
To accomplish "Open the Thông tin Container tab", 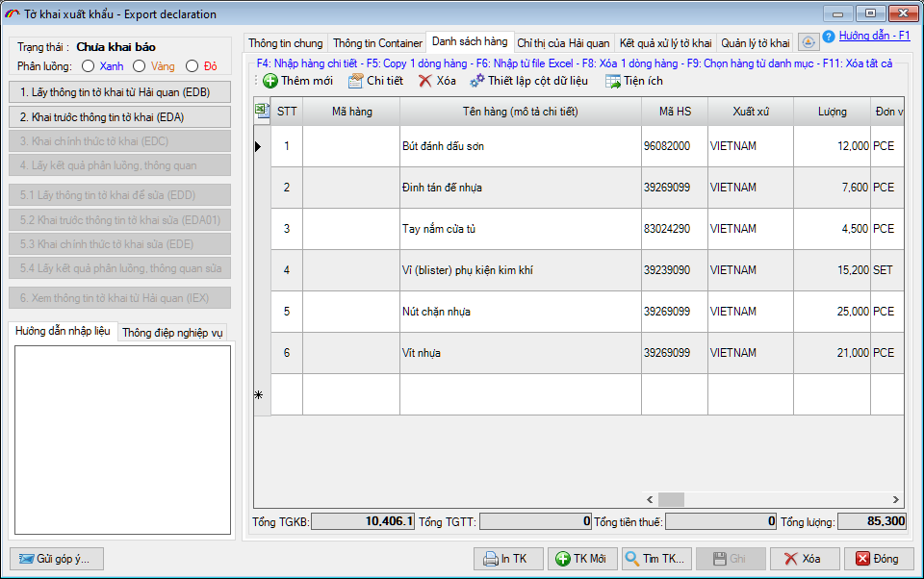I will pyautogui.click(x=377, y=43).
